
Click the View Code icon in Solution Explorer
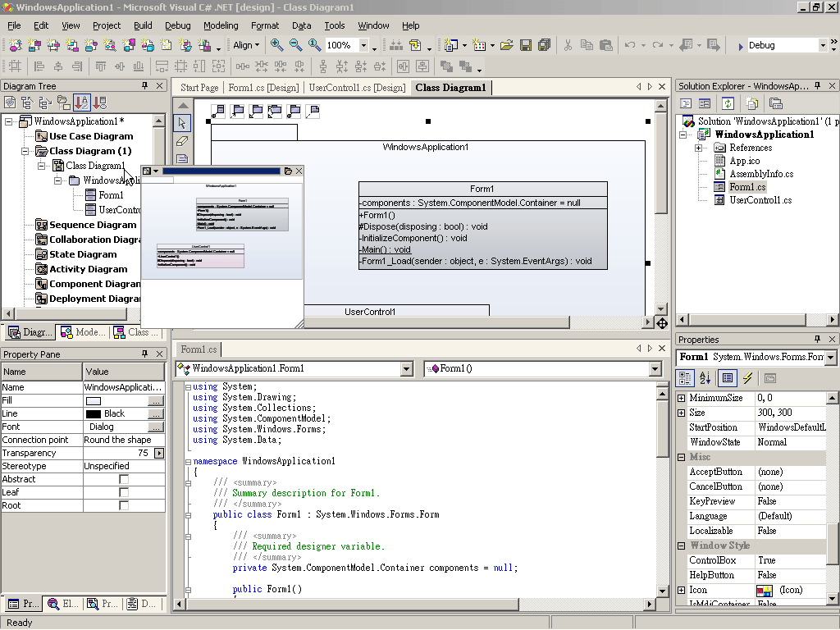tap(685, 103)
